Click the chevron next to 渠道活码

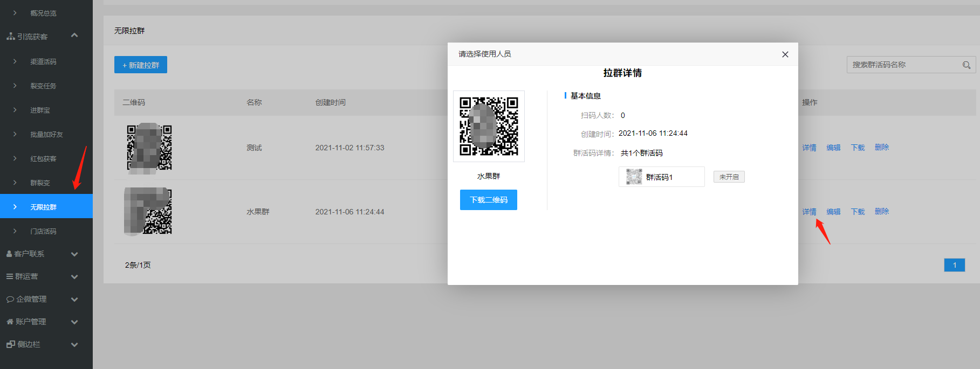click(x=15, y=61)
